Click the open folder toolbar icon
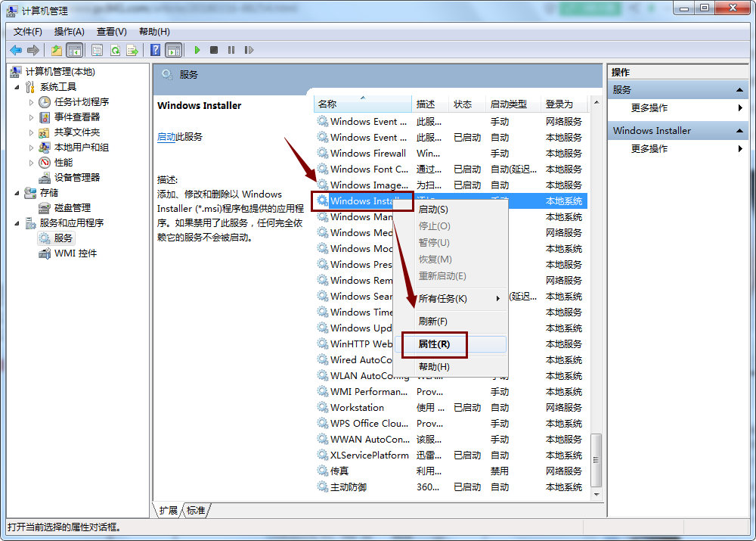 [x=56, y=50]
